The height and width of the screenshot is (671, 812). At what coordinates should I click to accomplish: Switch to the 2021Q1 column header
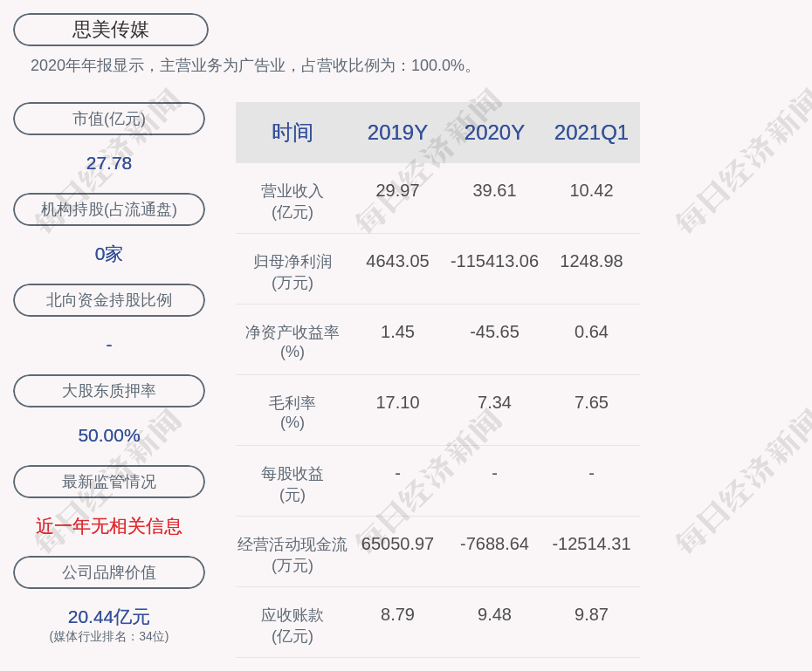click(x=591, y=133)
